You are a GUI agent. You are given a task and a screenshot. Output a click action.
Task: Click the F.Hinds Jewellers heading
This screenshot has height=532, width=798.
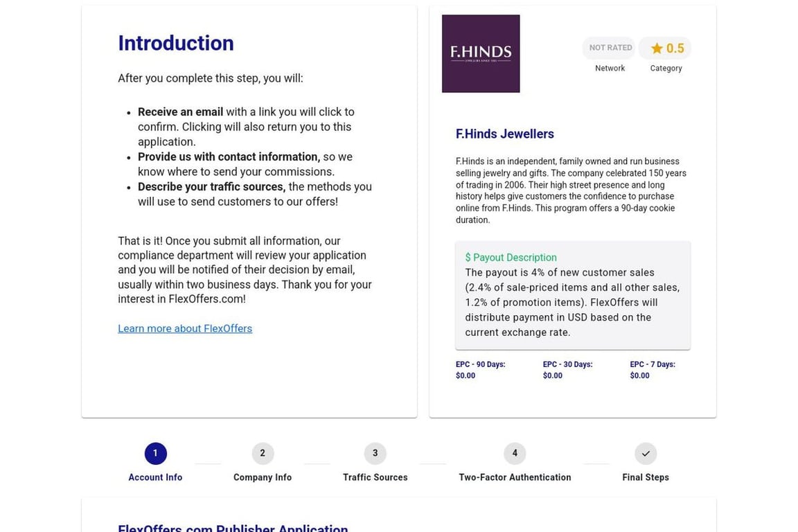click(505, 134)
